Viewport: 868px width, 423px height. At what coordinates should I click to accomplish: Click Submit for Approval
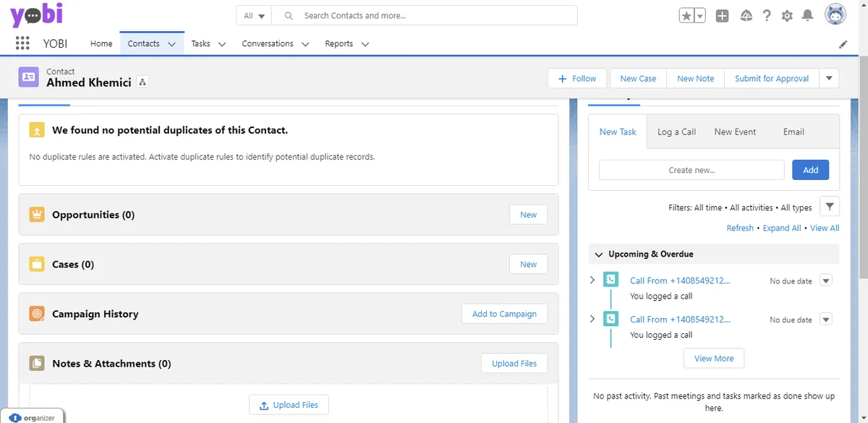point(772,78)
